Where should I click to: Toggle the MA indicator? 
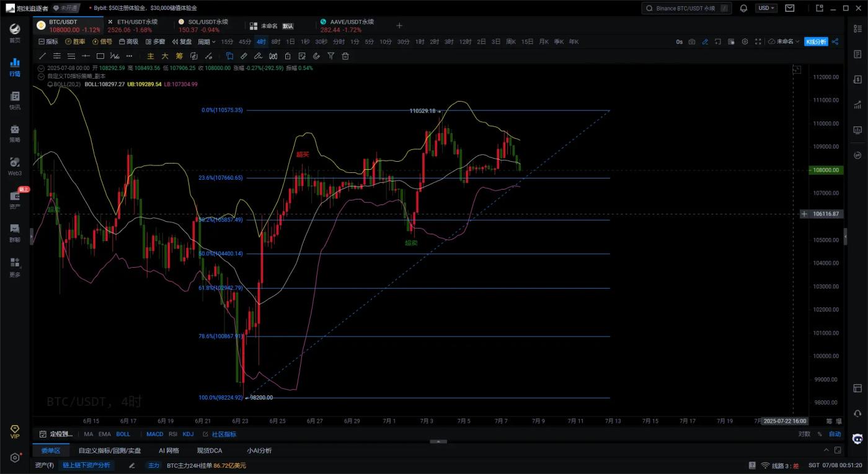89,434
